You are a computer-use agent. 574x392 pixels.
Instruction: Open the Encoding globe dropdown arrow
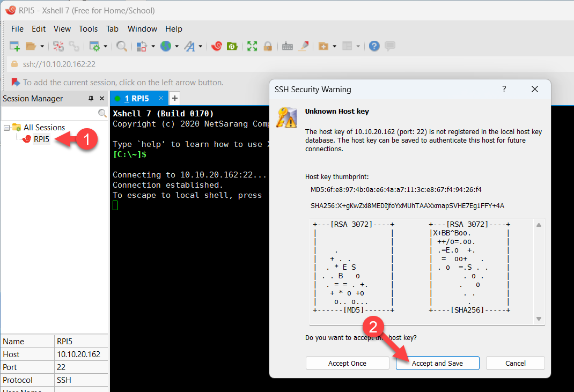coord(177,46)
